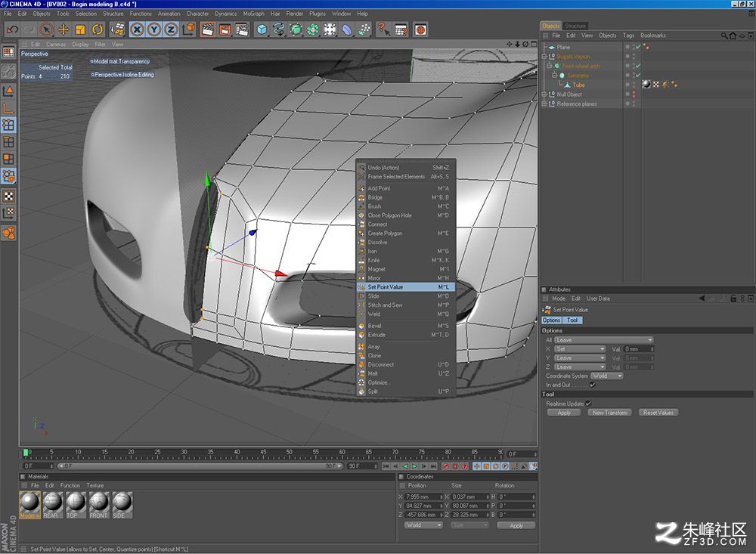Open the Render Settings icon
Viewport: 756px width, 554px height.
coord(242,30)
